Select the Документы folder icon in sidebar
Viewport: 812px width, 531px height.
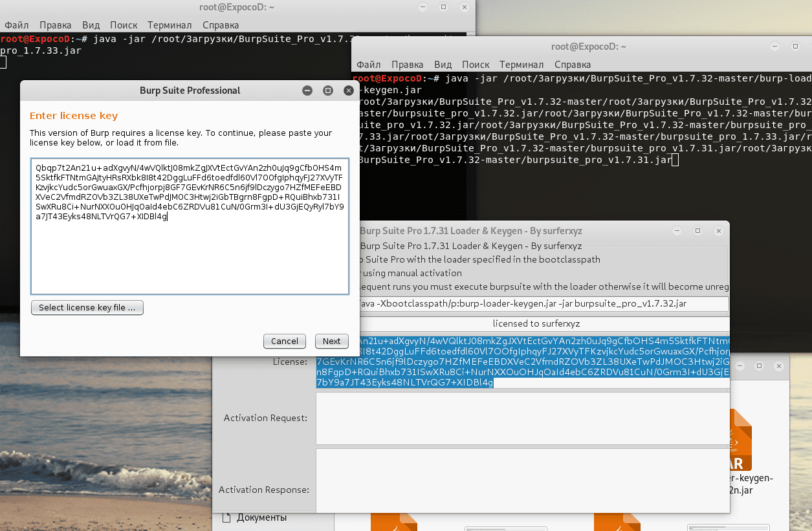226,517
